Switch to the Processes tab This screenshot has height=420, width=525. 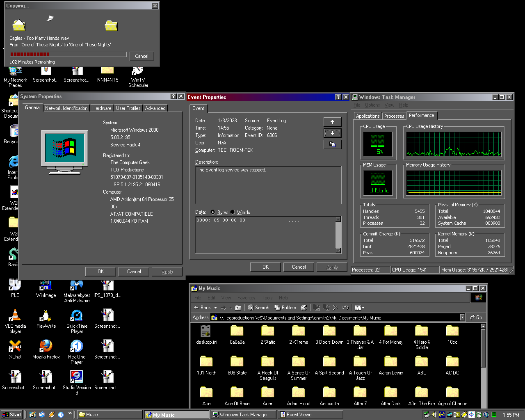click(394, 116)
